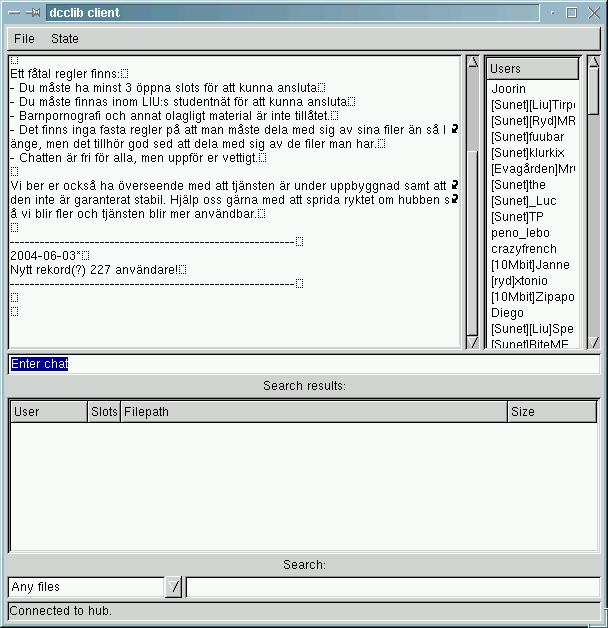The width and height of the screenshot is (608, 628).
Task: Focus the 'Enter chat' input field
Action: tap(304, 364)
